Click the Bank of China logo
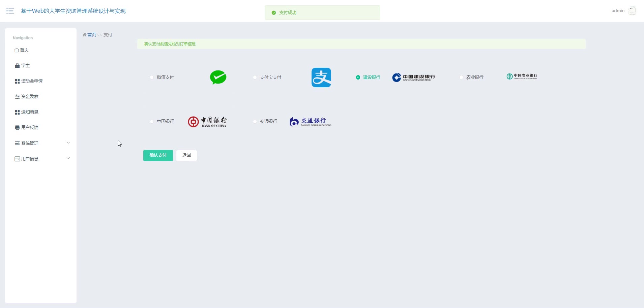This screenshot has height=308, width=644. (x=207, y=122)
